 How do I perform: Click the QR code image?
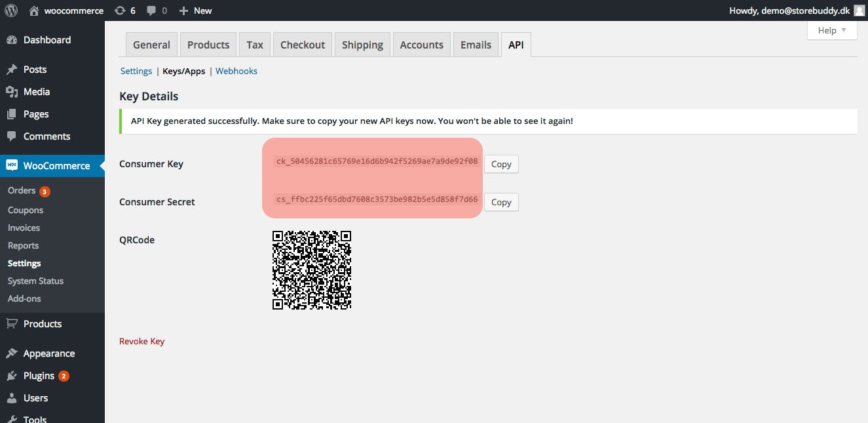tap(312, 270)
